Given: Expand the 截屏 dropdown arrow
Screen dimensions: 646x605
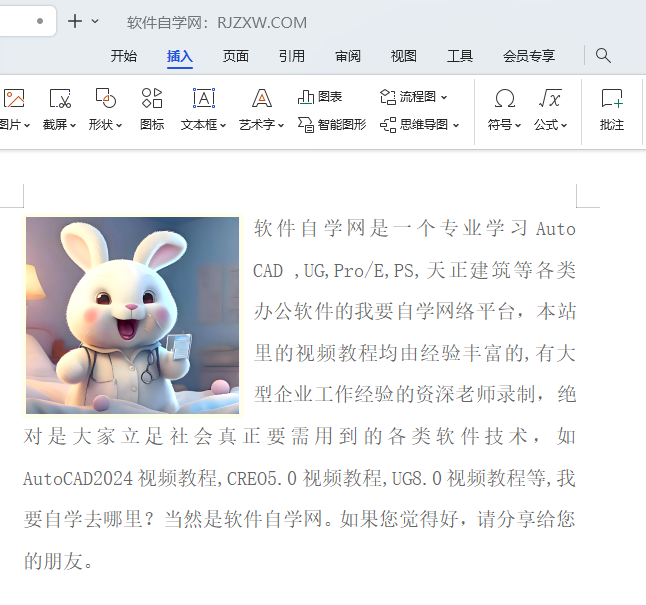Looking at the screenshot, I should tap(73, 125).
